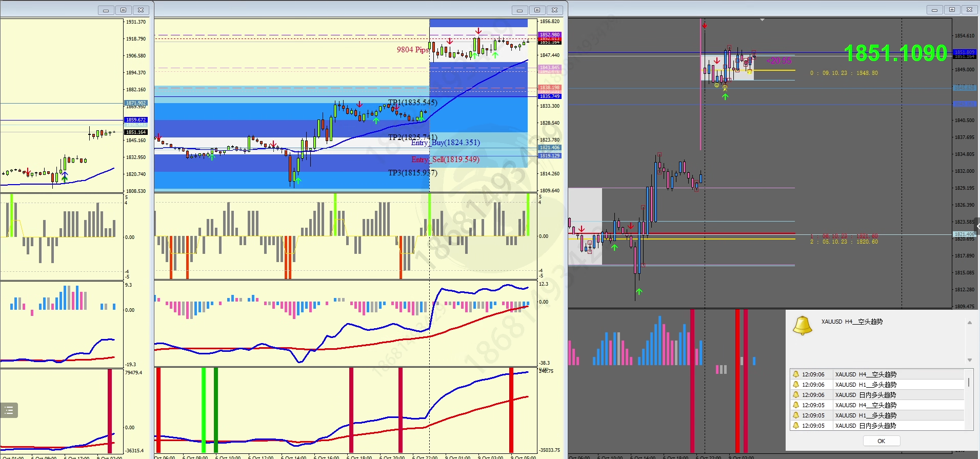This screenshot has width=980, height=459.
Task: Click bell icon of 12:09:06 H1 alert row
Action: tap(796, 385)
